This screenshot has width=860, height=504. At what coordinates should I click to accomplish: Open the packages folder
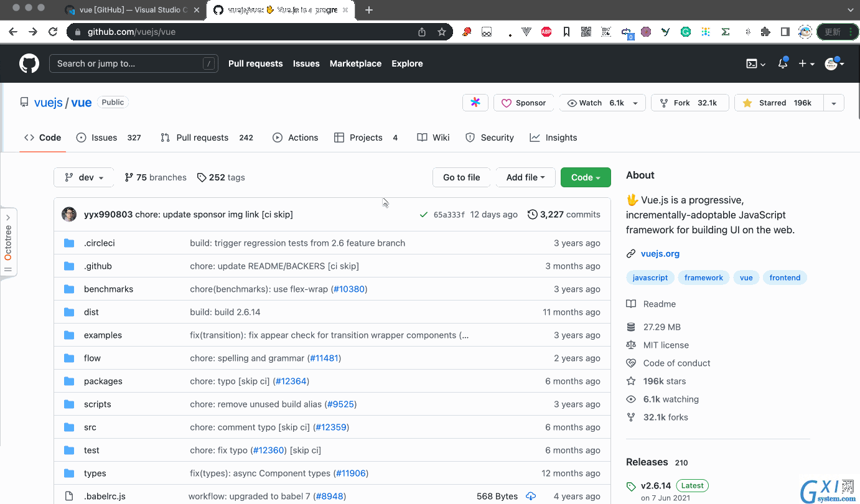pyautogui.click(x=103, y=381)
